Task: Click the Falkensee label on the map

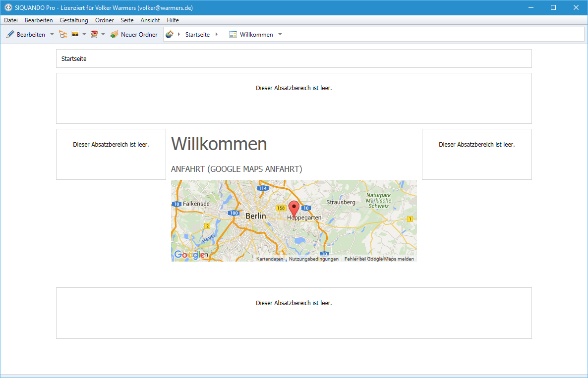Action: tap(196, 204)
